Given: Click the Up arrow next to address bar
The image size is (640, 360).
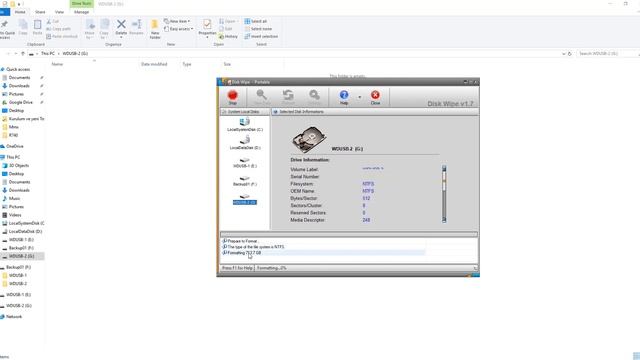Looking at the screenshot, I should (x=23, y=53).
